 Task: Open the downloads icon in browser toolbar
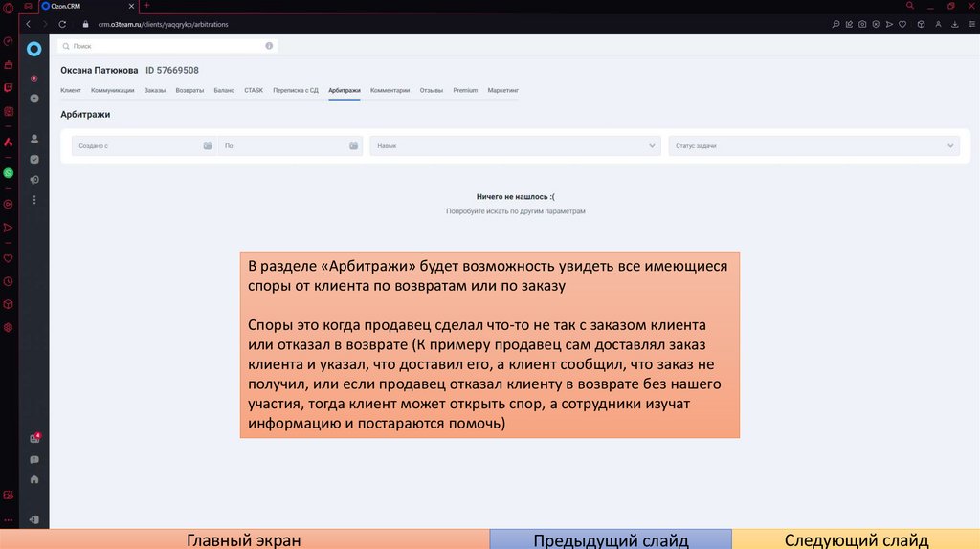pos(955,24)
